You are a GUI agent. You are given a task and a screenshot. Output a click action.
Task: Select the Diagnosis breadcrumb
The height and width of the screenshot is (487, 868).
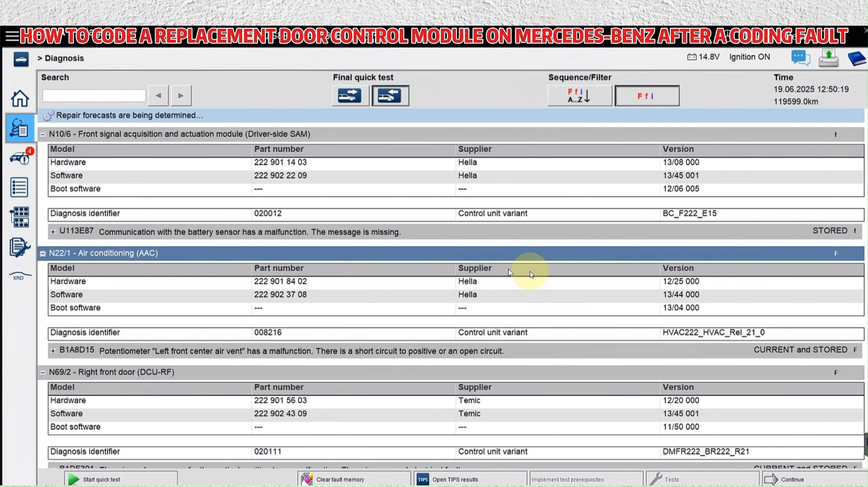click(x=64, y=58)
